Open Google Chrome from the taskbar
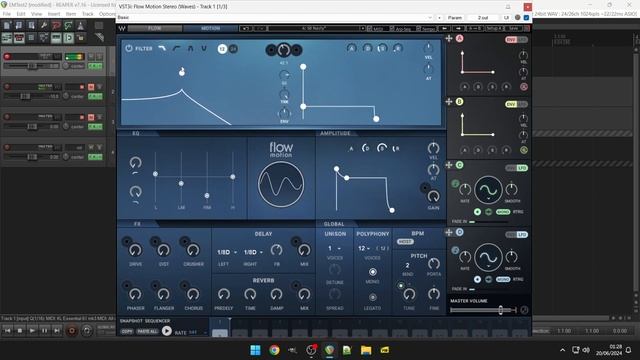Viewport: 640px width, 360px height. pos(274,350)
